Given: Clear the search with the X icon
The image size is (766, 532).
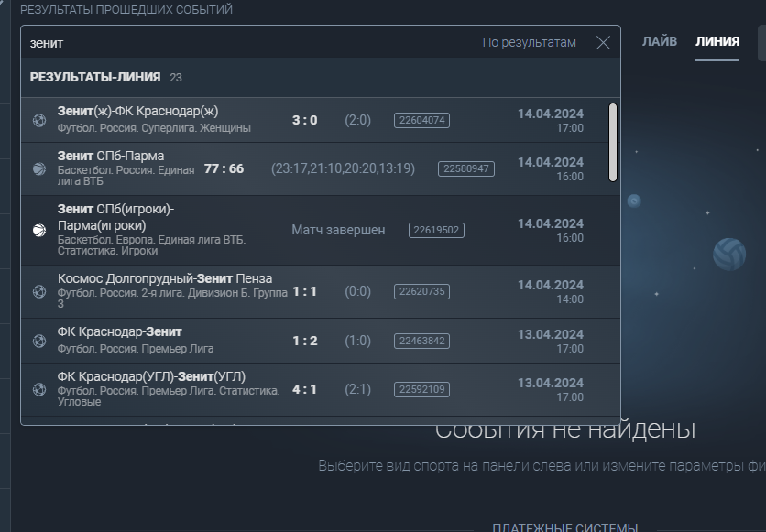Looking at the screenshot, I should pyautogui.click(x=603, y=43).
